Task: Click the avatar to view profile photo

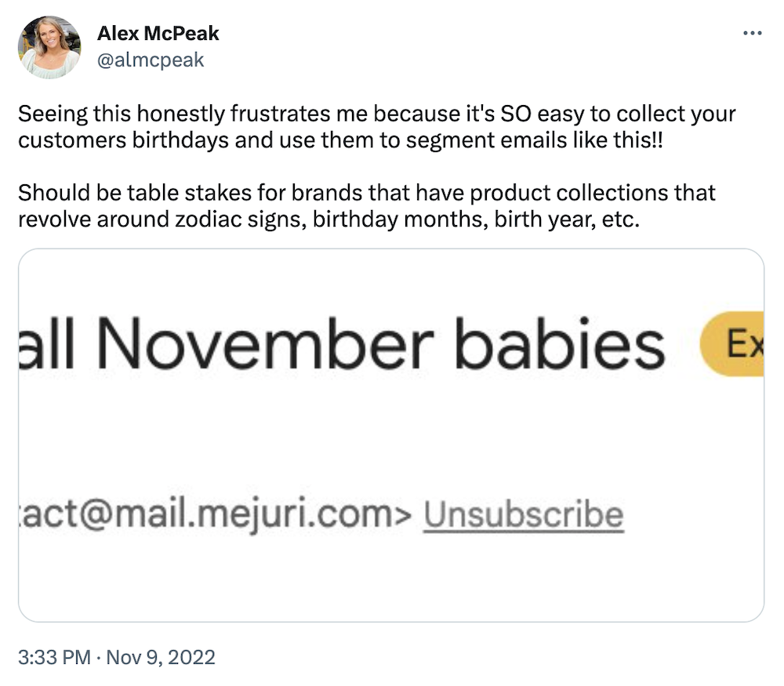Action: (x=49, y=45)
